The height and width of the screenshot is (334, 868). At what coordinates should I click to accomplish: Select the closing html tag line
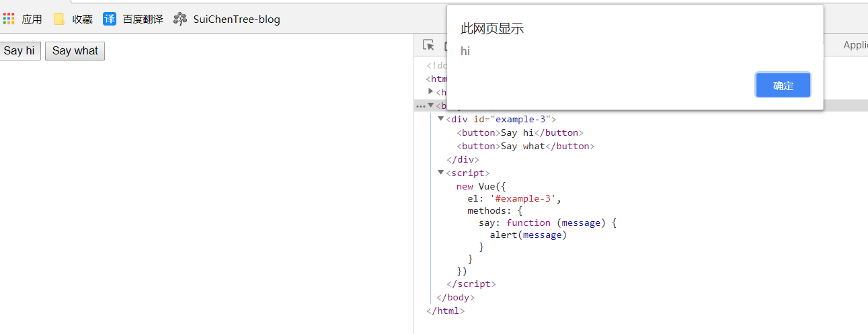pyautogui.click(x=445, y=310)
